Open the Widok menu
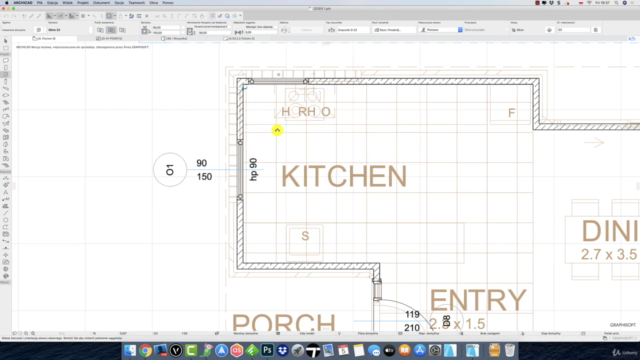The image size is (640, 360). click(x=67, y=3)
